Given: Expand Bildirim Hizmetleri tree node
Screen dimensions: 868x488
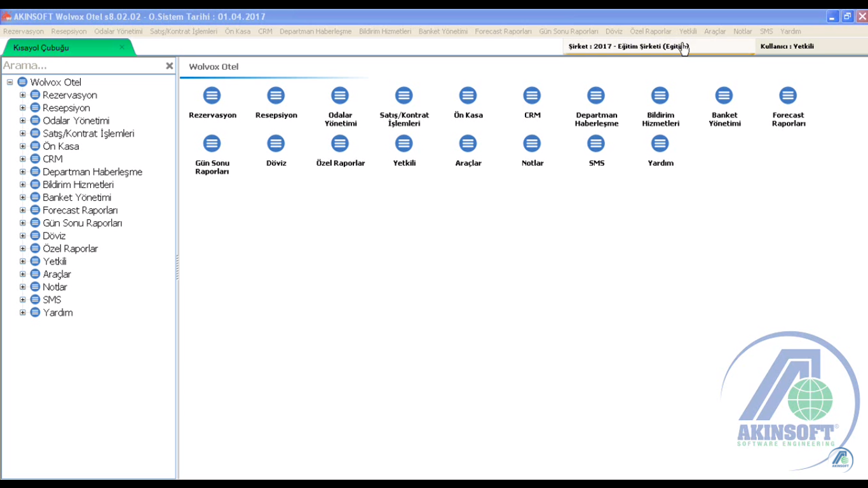Looking at the screenshot, I should [x=22, y=184].
